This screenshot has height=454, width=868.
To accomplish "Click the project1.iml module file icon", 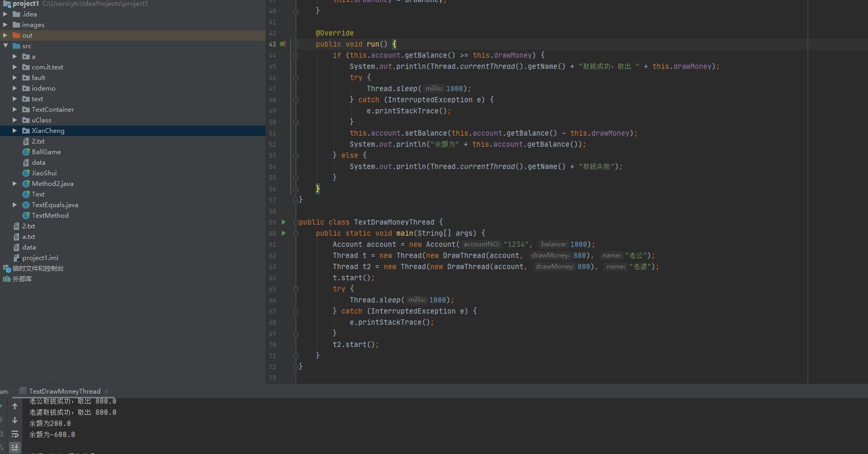I will point(16,258).
